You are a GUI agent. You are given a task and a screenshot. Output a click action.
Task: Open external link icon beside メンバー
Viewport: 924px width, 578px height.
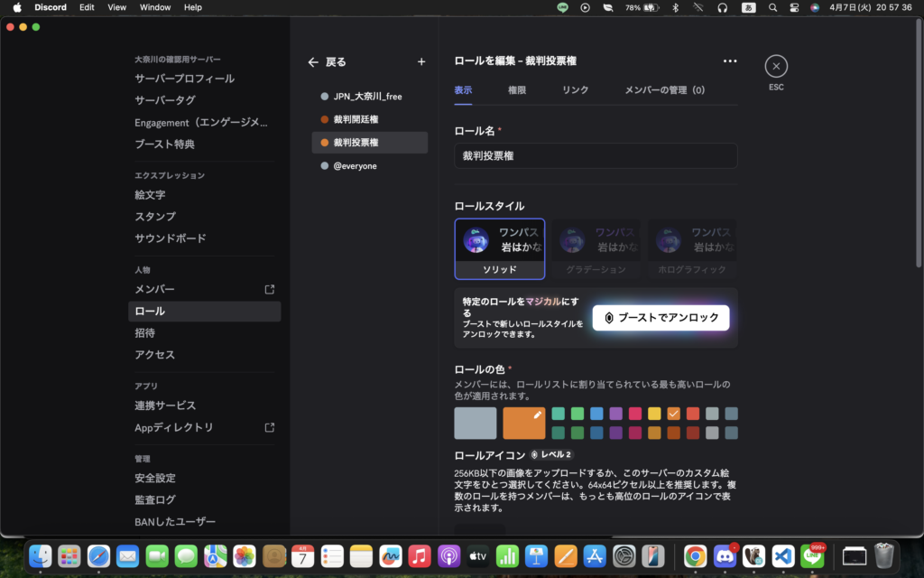[x=269, y=289]
